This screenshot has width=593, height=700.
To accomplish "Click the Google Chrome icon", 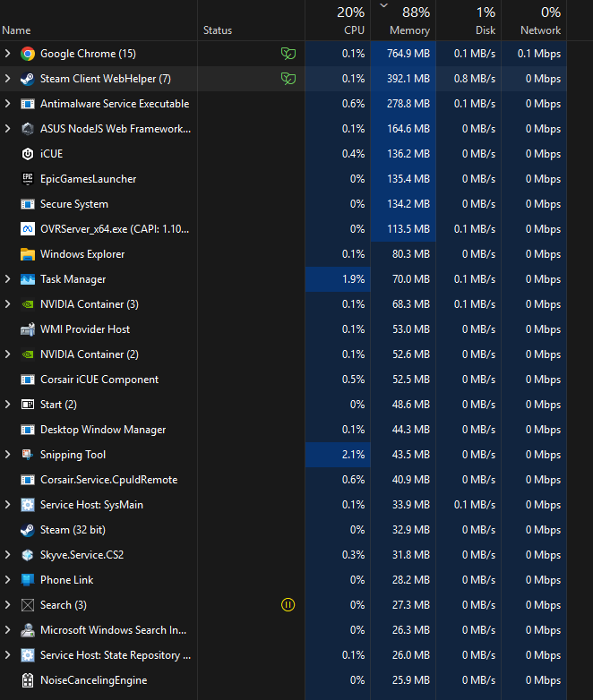I will coord(28,54).
